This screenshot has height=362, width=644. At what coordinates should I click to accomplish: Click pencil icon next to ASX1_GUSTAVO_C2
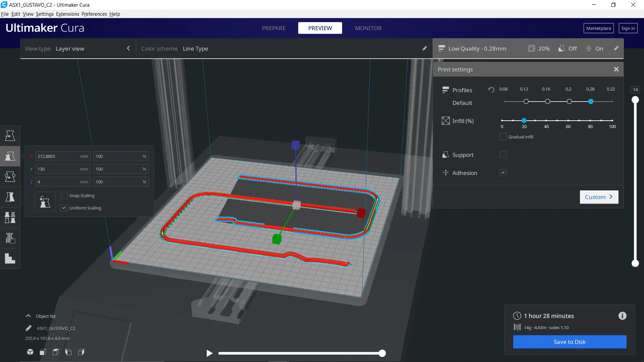tap(29, 328)
